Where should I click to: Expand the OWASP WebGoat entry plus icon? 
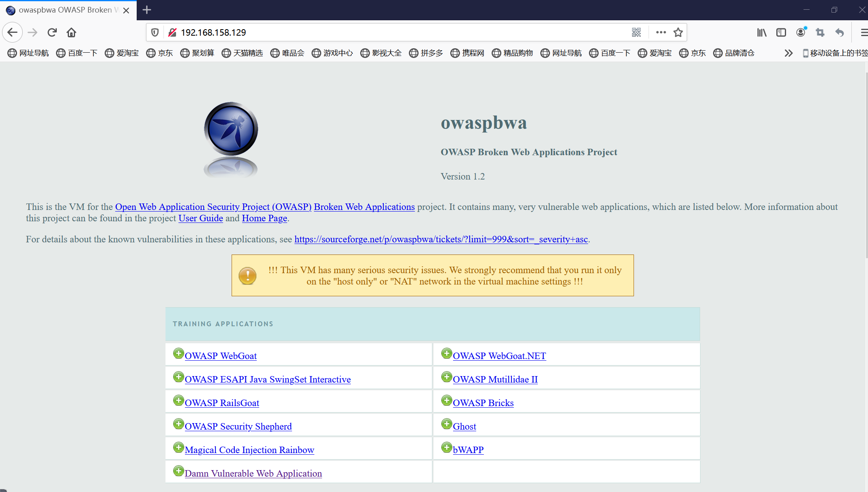tap(178, 353)
